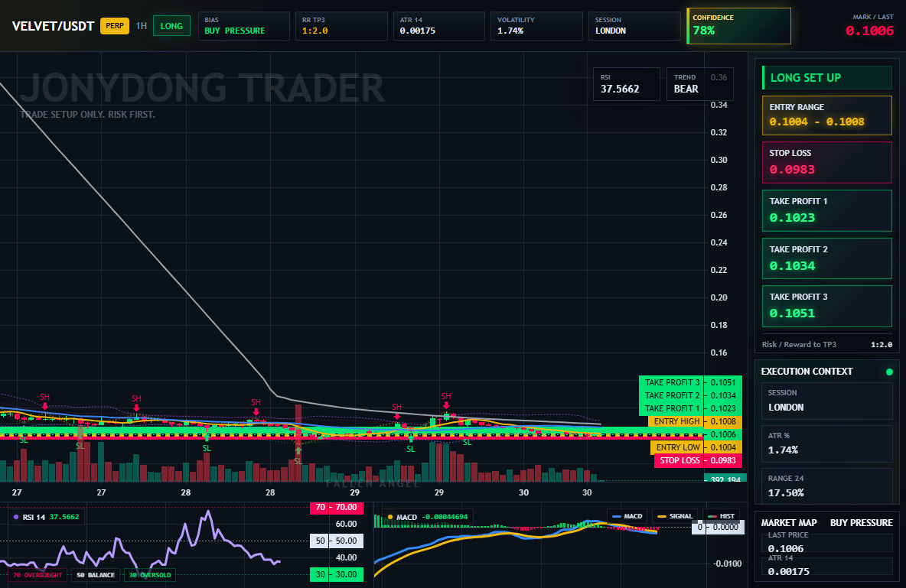This screenshot has width=906, height=588.
Task: Click the header ATR 14 0.00175 card
Action: (439, 26)
